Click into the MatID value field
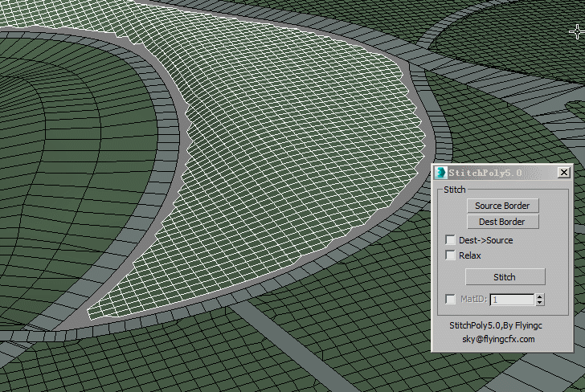Image resolution: width=585 pixels, height=392 pixels. point(511,300)
